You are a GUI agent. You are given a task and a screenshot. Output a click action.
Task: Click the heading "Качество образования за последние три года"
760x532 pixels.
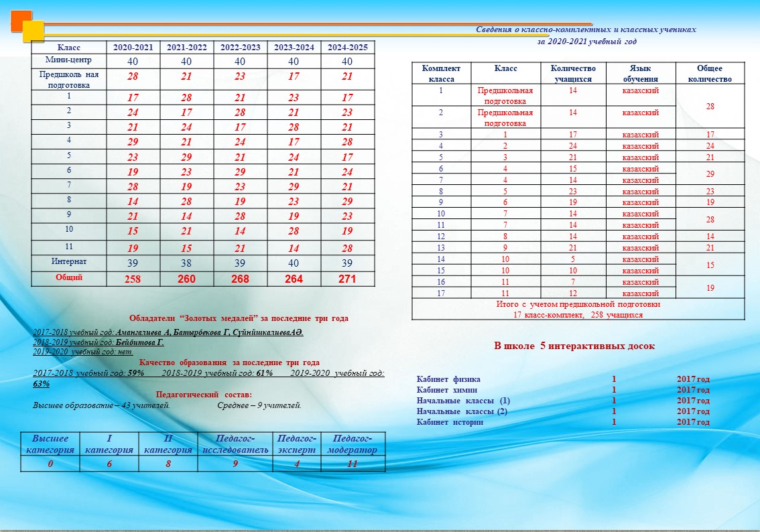pos(229,362)
